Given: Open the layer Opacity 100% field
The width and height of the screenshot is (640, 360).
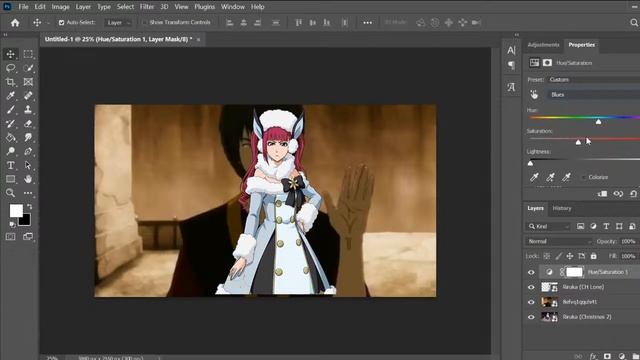Looking at the screenshot, I should (629, 242).
